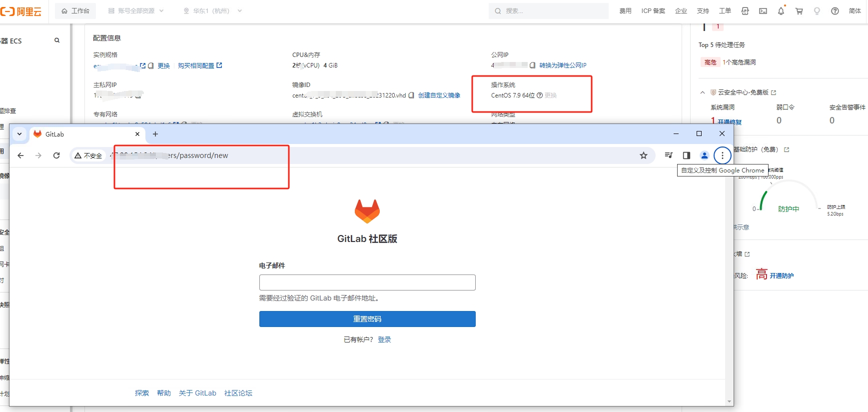Click the 关于 GitLab footer link
The height and width of the screenshot is (412, 868).
tap(197, 393)
